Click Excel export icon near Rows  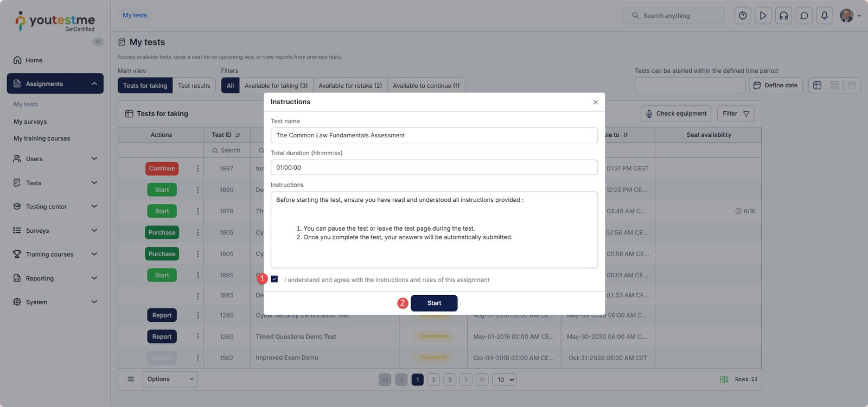coord(724,379)
